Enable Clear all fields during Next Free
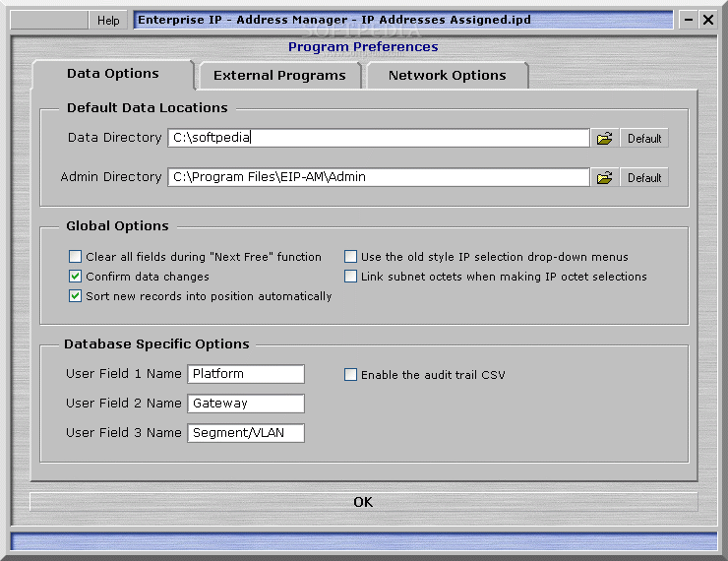Viewport: 728px width, 561px height. [x=75, y=256]
